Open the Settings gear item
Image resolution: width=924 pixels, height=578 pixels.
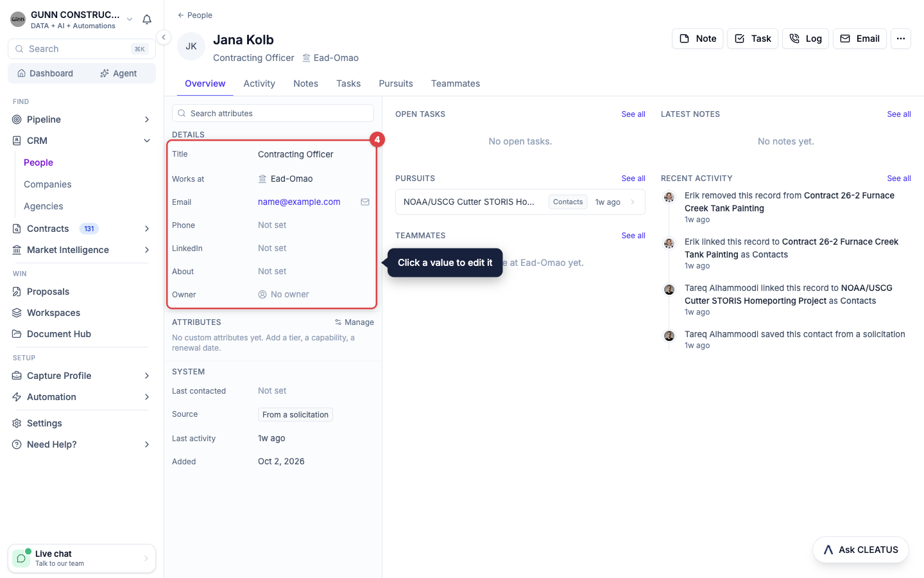[81, 423]
